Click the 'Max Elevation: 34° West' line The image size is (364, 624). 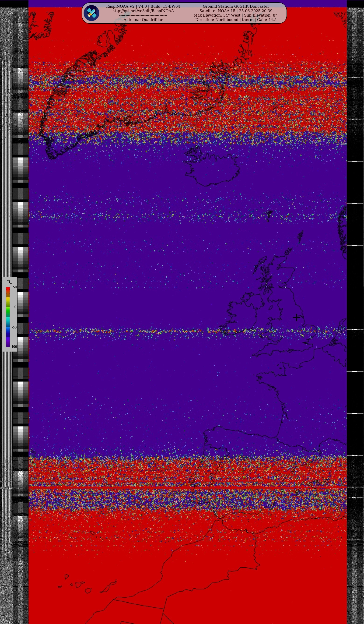click(235, 15)
